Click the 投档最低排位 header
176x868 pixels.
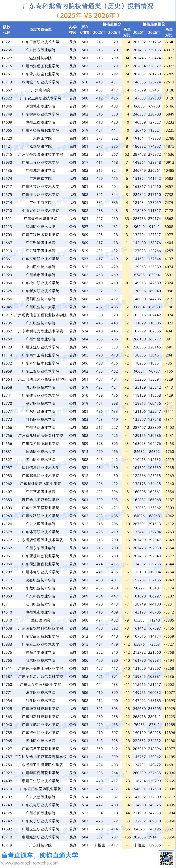[x=154, y=24]
